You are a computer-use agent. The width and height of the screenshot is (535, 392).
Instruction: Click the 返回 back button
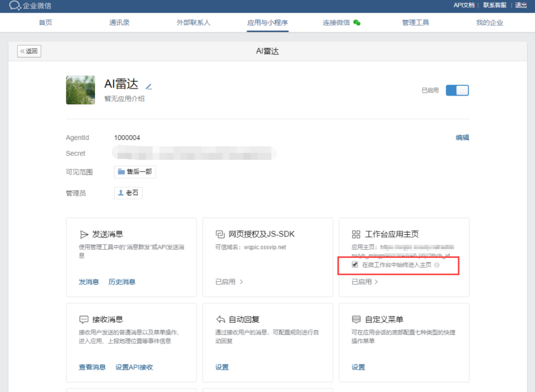coord(29,51)
